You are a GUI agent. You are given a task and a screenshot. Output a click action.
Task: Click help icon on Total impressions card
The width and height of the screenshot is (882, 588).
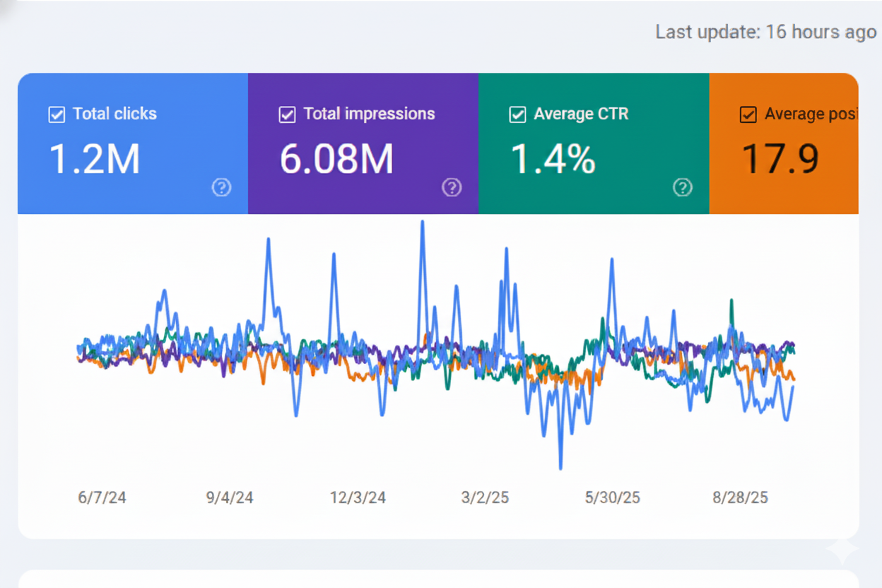(452, 187)
